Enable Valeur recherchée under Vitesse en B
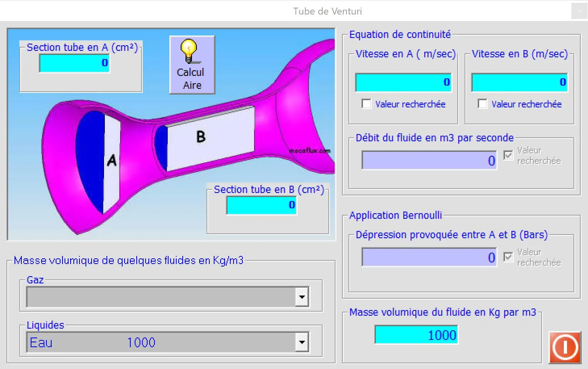This screenshot has width=588, height=369. (x=482, y=104)
